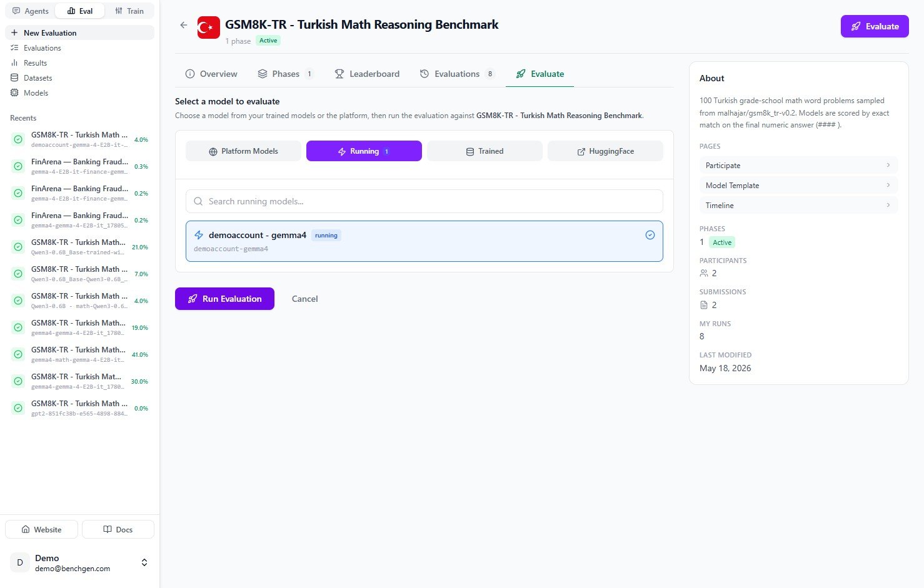The height and width of the screenshot is (588, 924).
Task: Cancel the model selection
Action: [x=305, y=299]
